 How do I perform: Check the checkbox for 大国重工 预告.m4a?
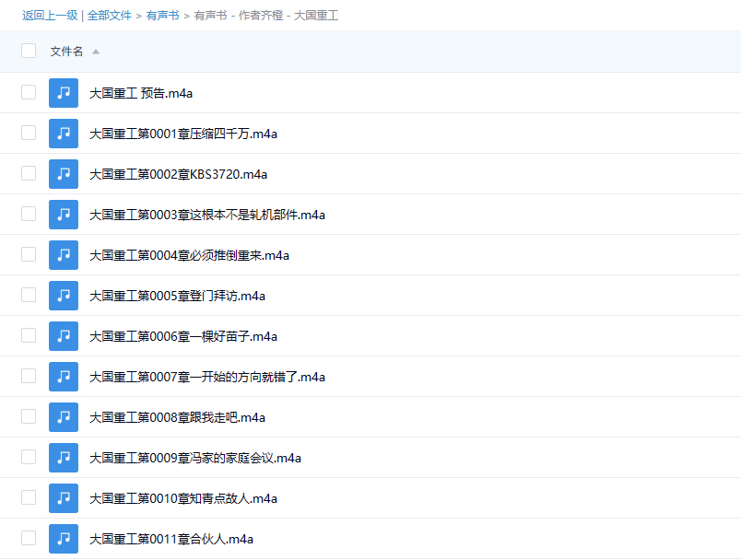(28, 93)
